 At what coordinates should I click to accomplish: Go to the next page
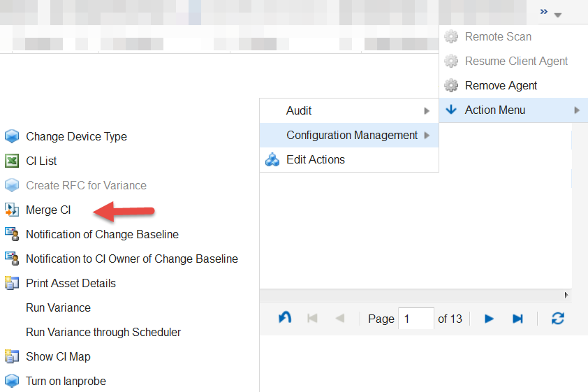pos(490,319)
